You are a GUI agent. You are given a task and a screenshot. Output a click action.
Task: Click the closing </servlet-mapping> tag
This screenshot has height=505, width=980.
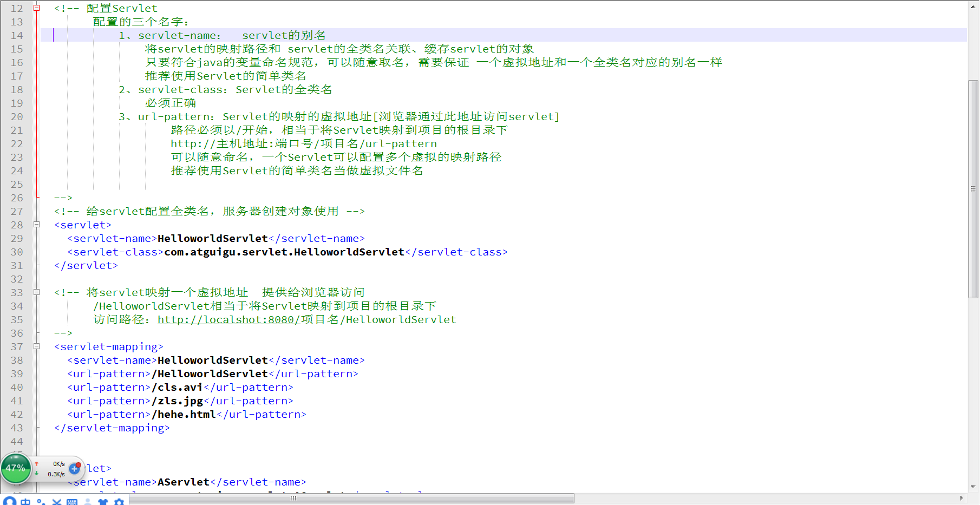point(112,428)
